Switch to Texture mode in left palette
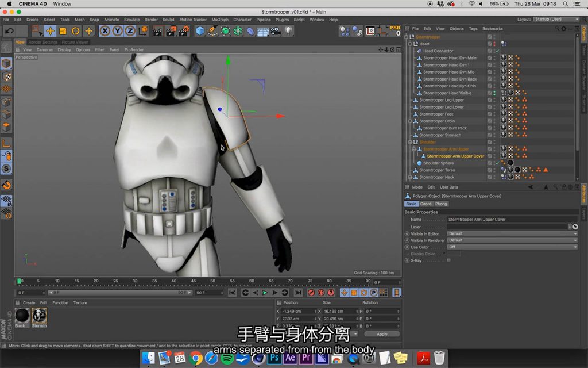 (x=6, y=76)
